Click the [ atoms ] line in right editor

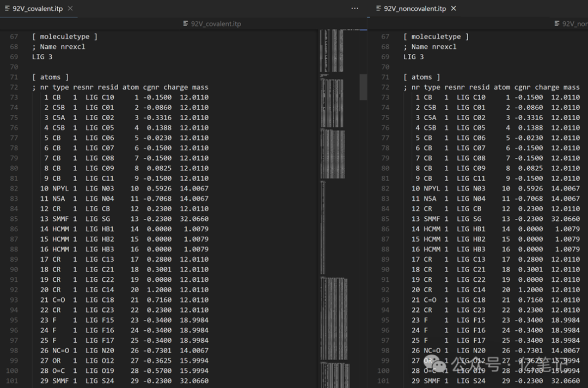421,77
